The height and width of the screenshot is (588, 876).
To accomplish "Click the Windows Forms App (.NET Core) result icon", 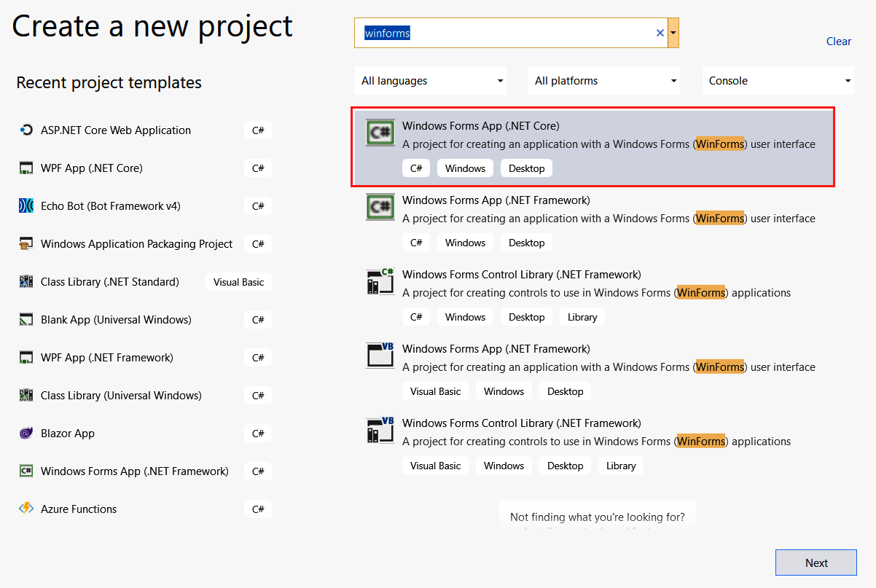I will tap(380, 133).
